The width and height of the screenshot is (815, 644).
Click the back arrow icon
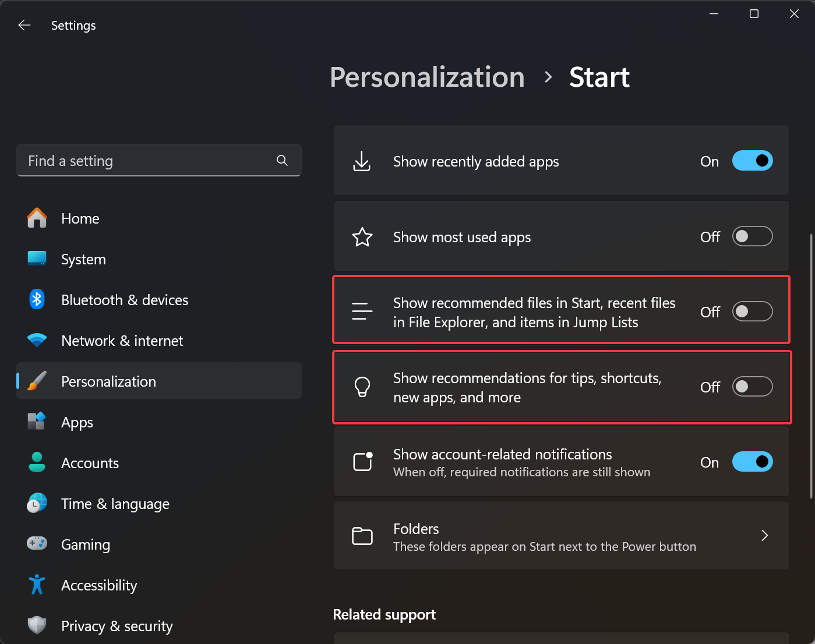[24, 25]
